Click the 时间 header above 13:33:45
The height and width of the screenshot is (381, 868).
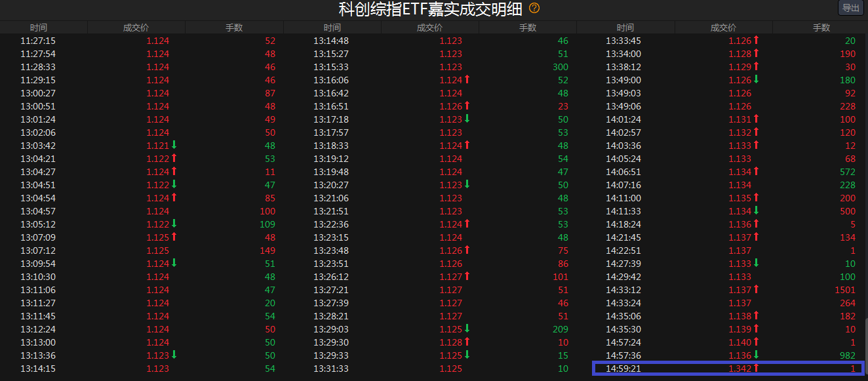[x=625, y=28]
